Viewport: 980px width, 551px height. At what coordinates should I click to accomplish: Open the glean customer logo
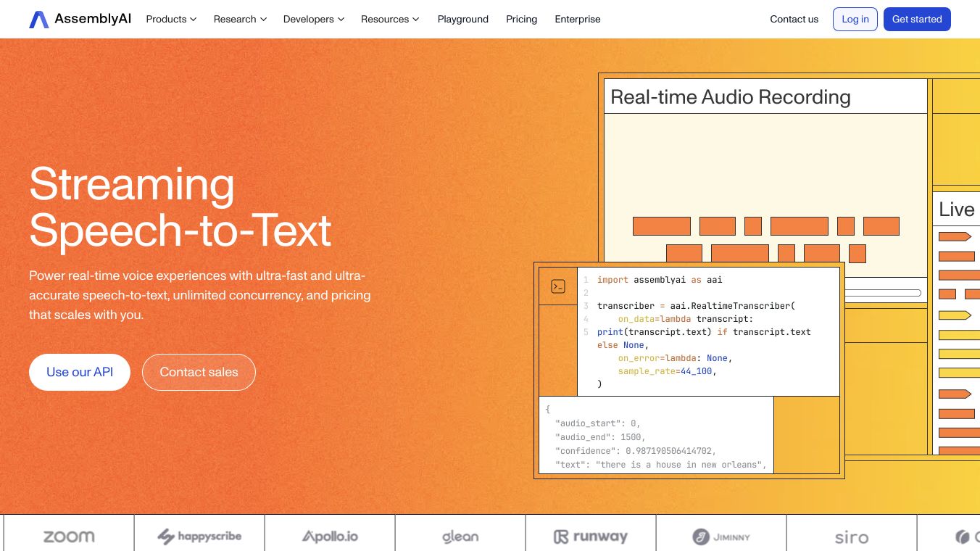point(460,536)
